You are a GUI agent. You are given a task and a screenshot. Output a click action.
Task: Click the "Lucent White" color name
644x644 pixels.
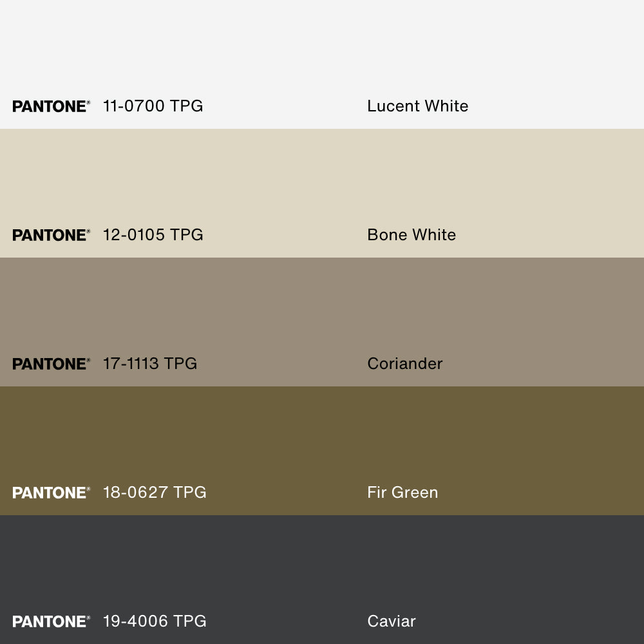click(x=417, y=106)
